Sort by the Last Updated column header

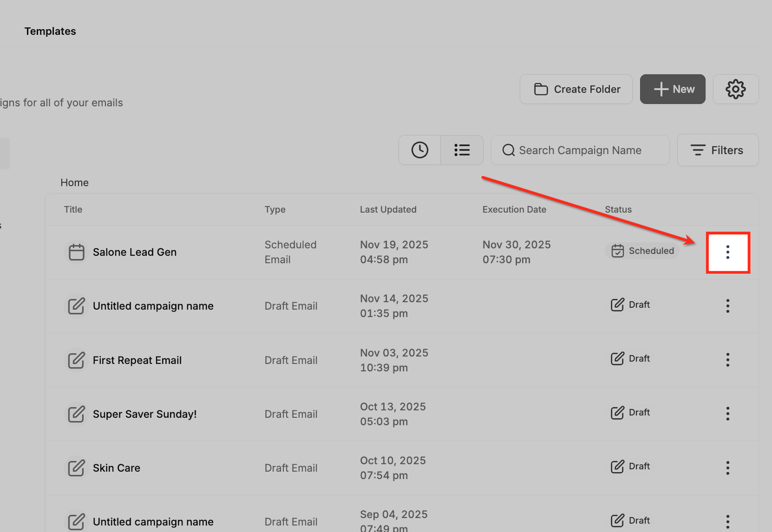(388, 209)
